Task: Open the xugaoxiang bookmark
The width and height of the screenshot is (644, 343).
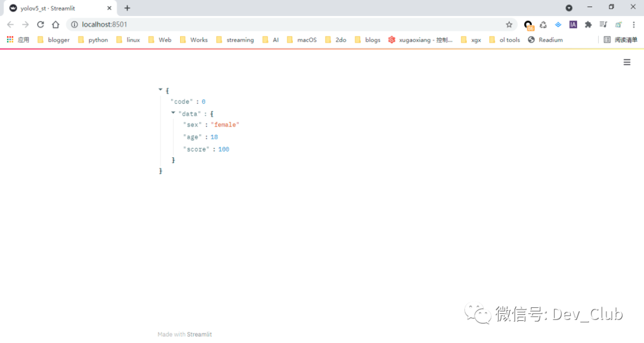Action: click(420, 40)
